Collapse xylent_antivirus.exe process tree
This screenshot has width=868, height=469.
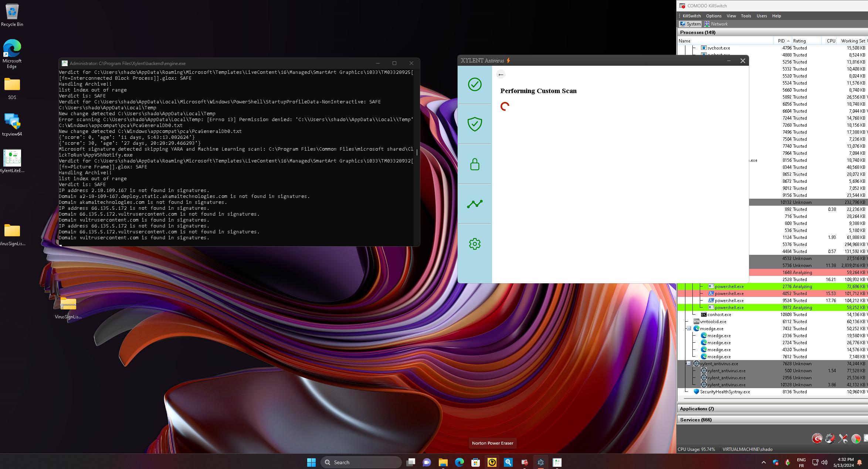(x=689, y=363)
